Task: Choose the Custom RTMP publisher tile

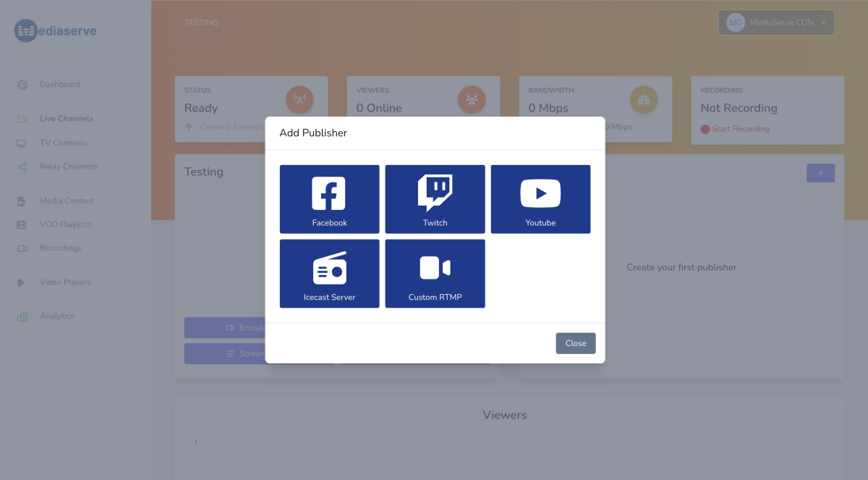Action: click(x=435, y=274)
